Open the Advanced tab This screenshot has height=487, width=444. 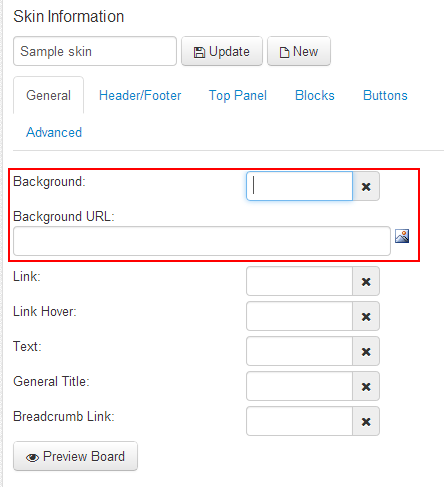point(54,132)
